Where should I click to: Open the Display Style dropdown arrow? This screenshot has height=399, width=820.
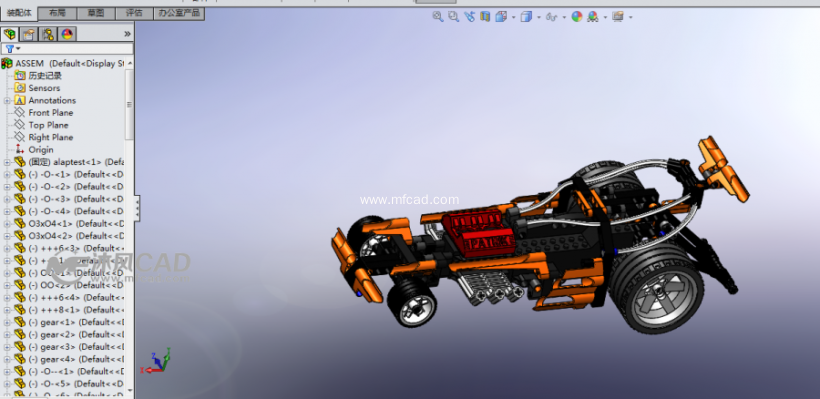click(x=539, y=17)
